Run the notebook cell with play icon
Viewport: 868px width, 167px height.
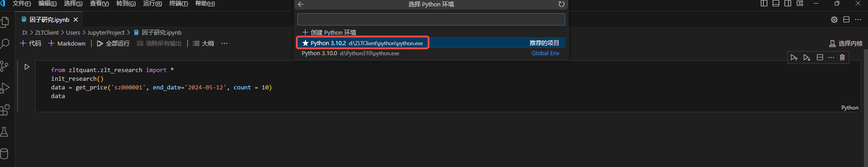point(27,67)
